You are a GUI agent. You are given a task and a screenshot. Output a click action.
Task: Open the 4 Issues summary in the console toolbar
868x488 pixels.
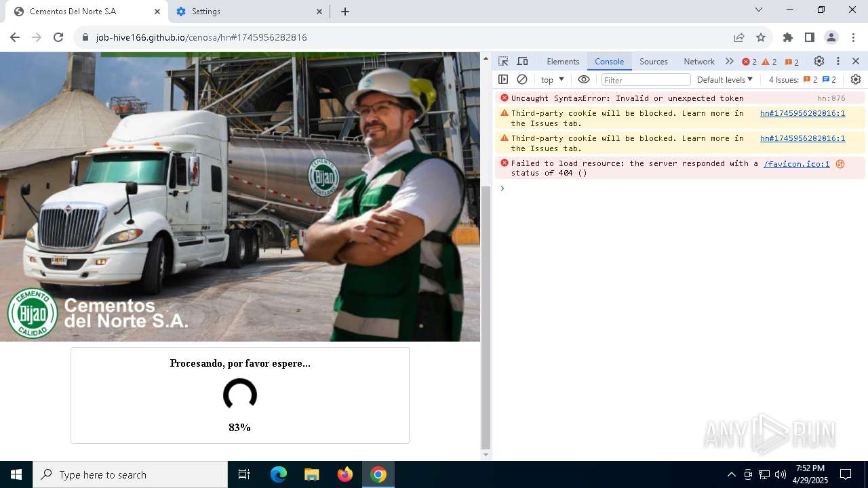pos(803,79)
